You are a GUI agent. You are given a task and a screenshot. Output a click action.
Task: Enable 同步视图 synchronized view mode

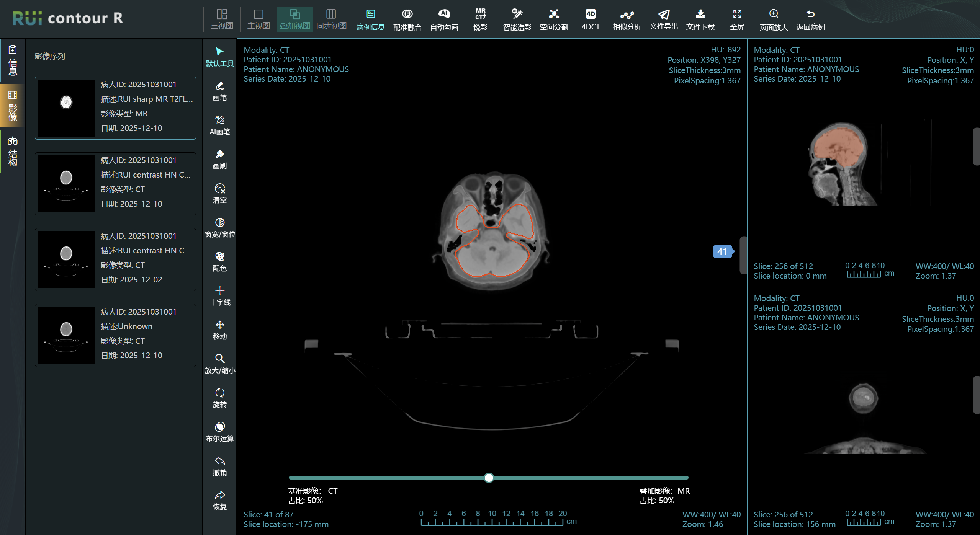click(x=331, y=19)
